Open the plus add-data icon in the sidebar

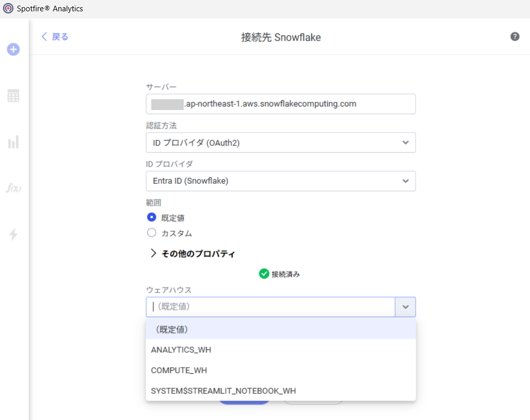click(13, 50)
